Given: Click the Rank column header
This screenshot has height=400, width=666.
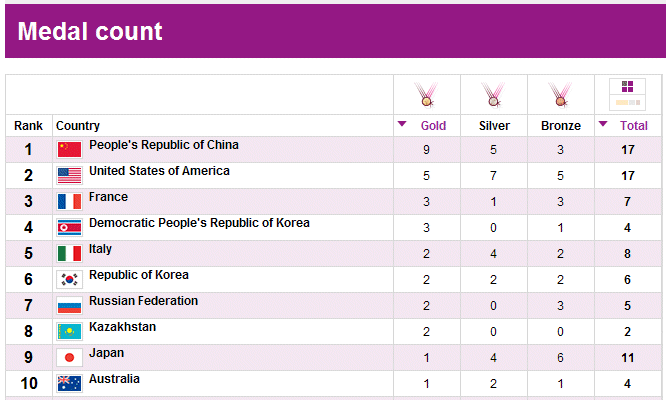Looking at the screenshot, I should click(x=28, y=126).
